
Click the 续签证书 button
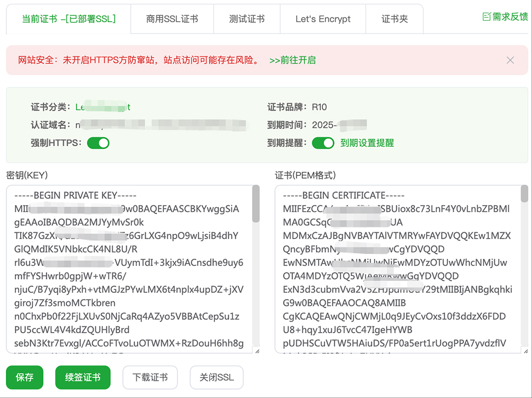tap(82, 377)
